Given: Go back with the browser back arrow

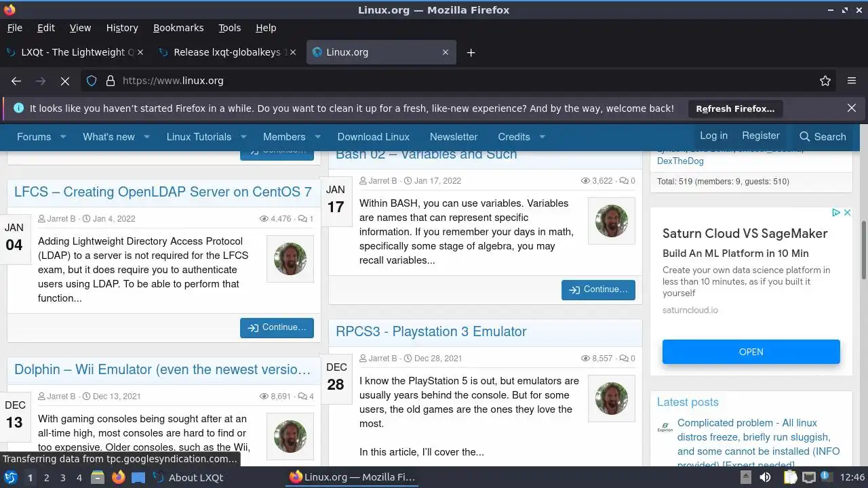Looking at the screenshot, I should 16,81.
